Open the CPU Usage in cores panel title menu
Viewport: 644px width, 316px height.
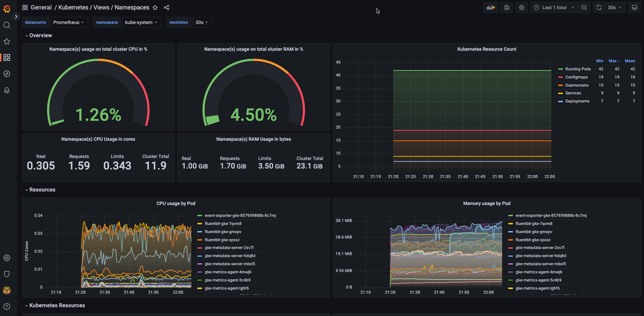pos(98,139)
